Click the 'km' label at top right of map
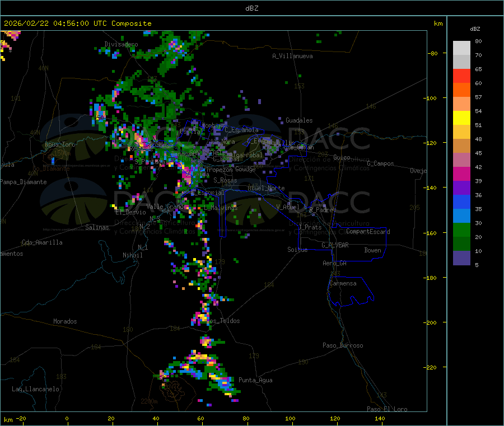This screenshot has width=504, height=426. click(x=438, y=24)
